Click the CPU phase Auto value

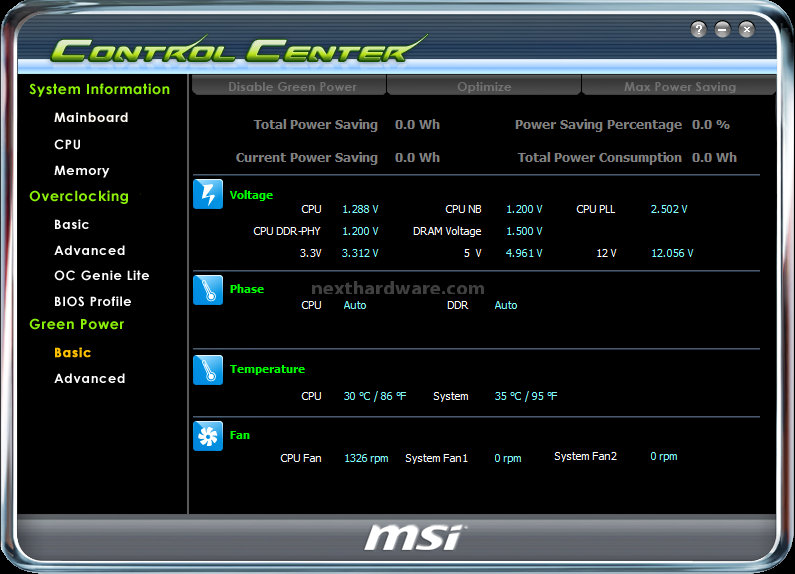pos(355,305)
